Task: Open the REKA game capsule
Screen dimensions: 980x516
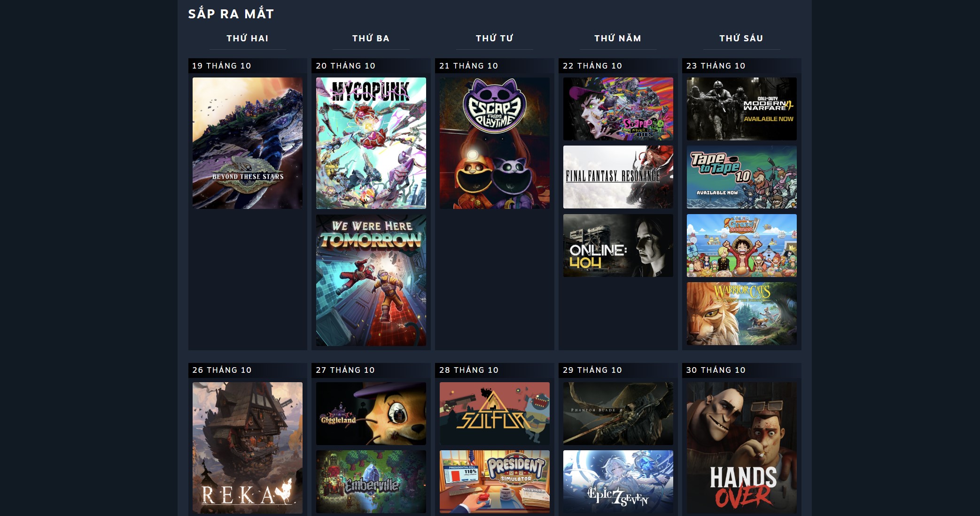Action: (248, 448)
